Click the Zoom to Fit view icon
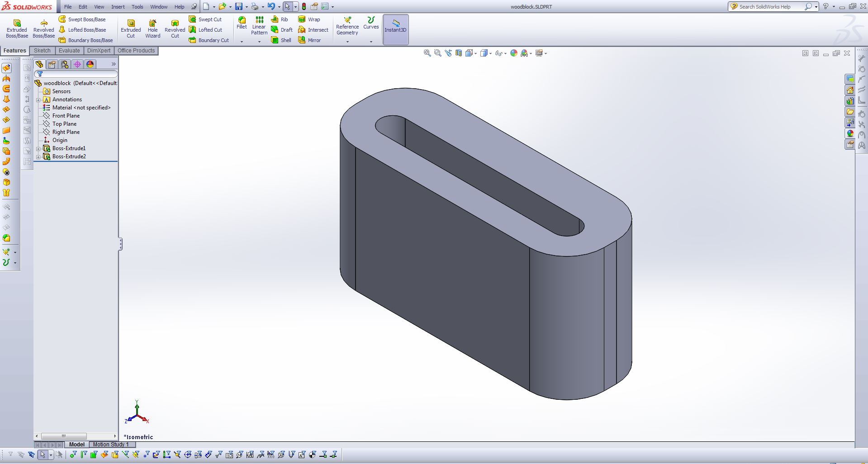The height and width of the screenshot is (464, 868). click(x=427, y=53)
